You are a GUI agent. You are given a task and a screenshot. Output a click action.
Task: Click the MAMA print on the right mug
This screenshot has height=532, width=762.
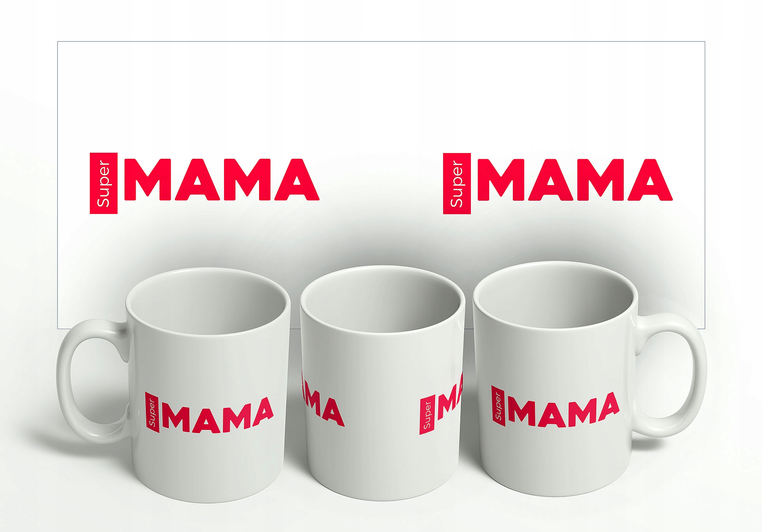[x=563, y=409]
